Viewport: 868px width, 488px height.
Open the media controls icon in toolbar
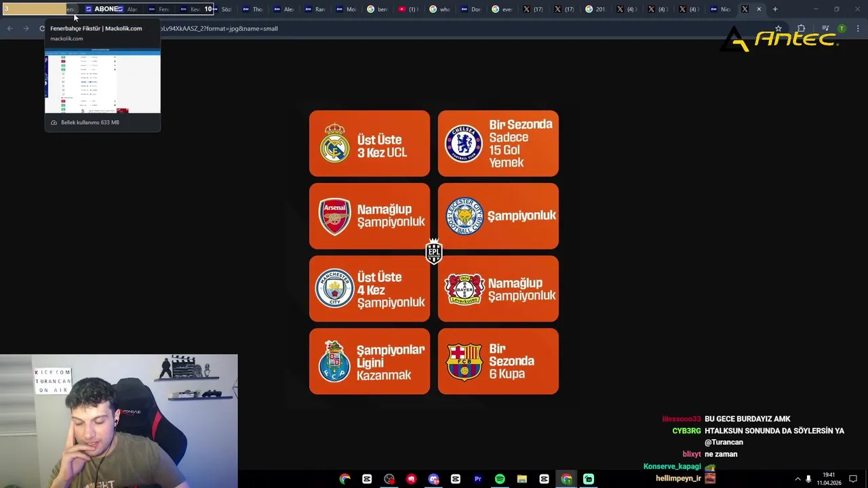[x=825, y=28]
